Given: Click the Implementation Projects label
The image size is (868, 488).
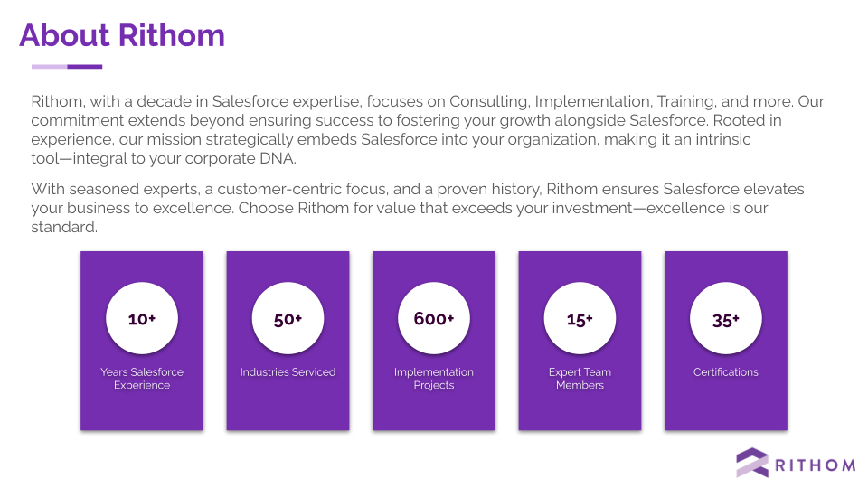Looking at the screenshot, I should coord(434,379).
